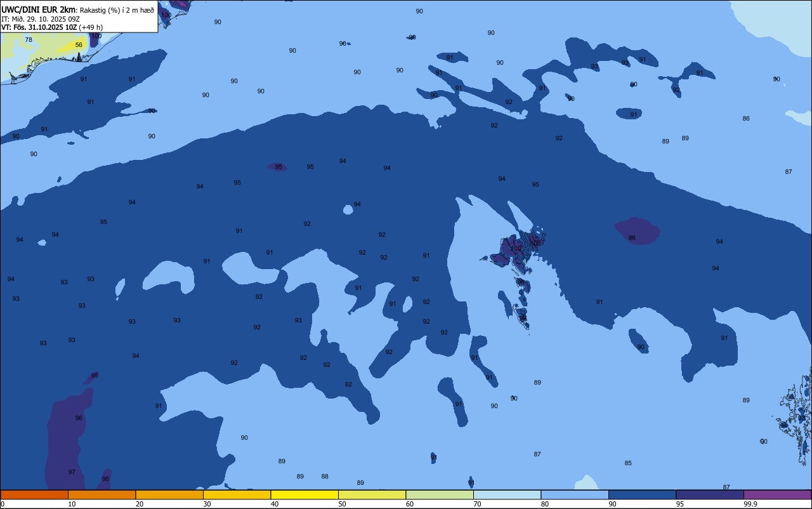Screen dimensions: 812x509
Task: Click the purple legend swatch above 99.9
Action: (777, 494)
